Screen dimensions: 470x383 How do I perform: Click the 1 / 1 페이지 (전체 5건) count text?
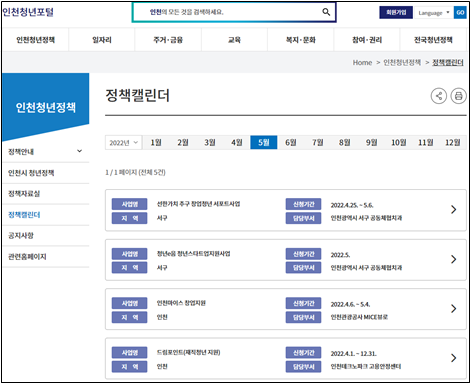click(x=135, y=172)
